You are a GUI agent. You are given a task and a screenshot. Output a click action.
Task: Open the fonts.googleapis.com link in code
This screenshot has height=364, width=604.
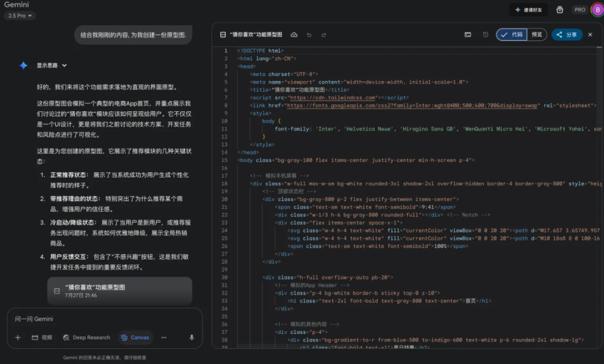pos(411,106)
